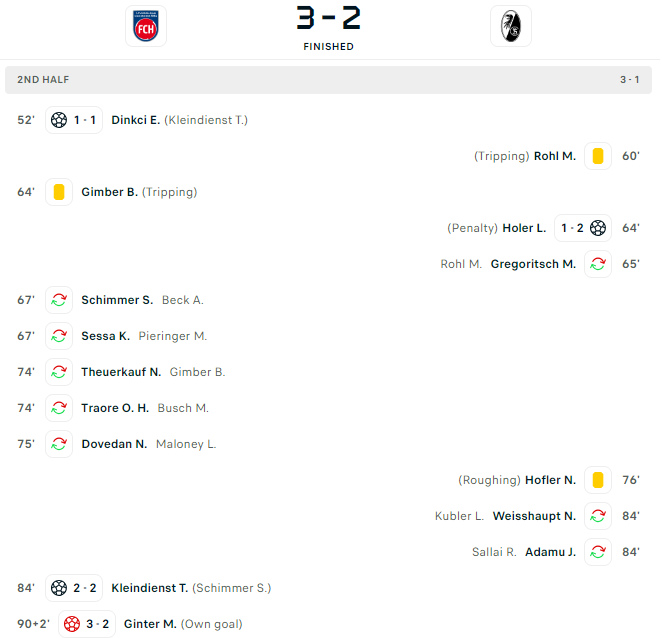Screen dimensions: 662x638
Task: Click Rohl M. yellow card icon at 60'
Action: tap(598, 156)
